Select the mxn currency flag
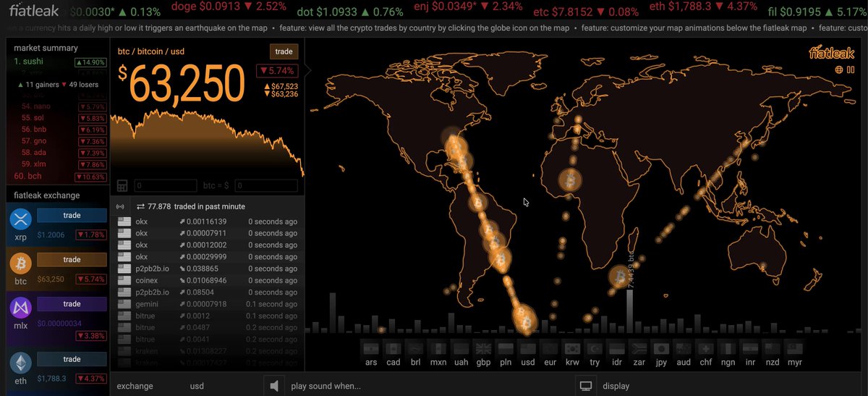Screen dimensions: 868x396 point(438,348)
